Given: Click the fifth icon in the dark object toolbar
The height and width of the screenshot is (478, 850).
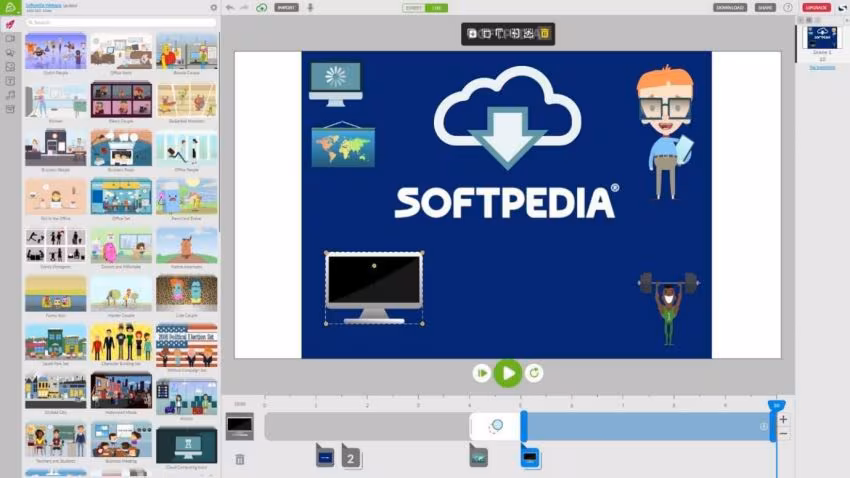Looking at the screenshot, I should (529, 34).
